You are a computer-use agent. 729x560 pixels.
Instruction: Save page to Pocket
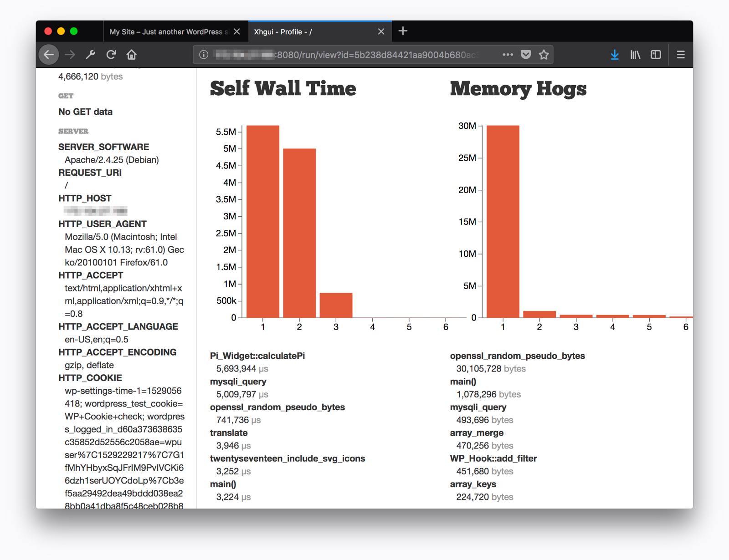[x=526, y=54]
